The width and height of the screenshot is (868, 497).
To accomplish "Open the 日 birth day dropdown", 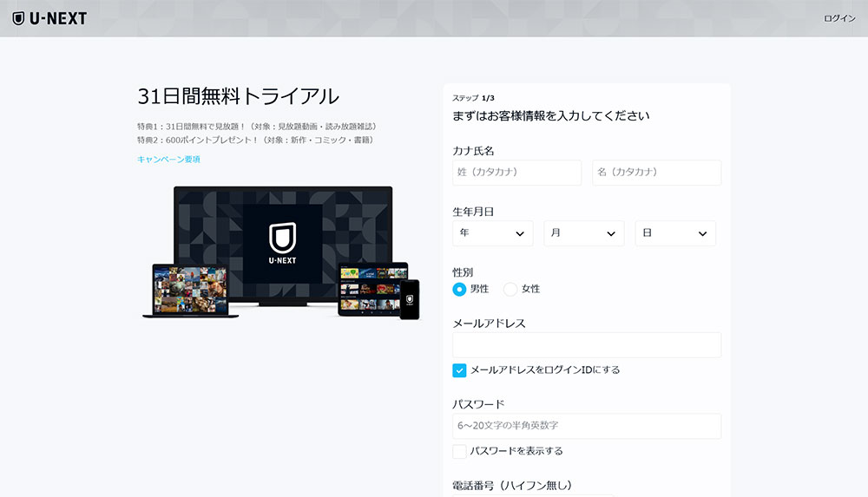I will (x=675, y=233).
